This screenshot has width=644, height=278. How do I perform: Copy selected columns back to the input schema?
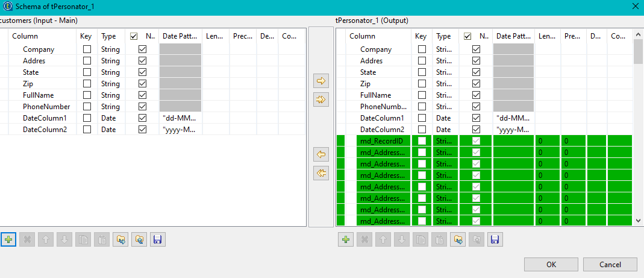tap(322, 154)
